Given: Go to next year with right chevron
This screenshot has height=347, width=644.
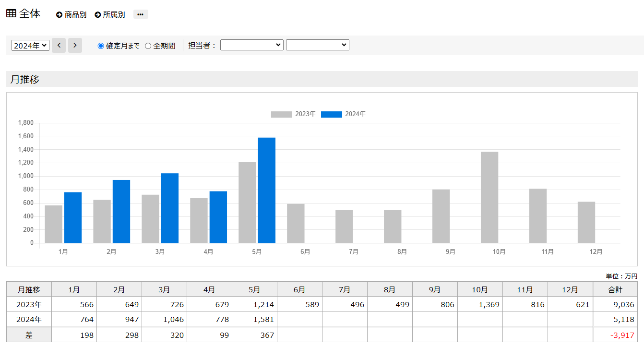Looking at the screenshot, I should [75, 46].
